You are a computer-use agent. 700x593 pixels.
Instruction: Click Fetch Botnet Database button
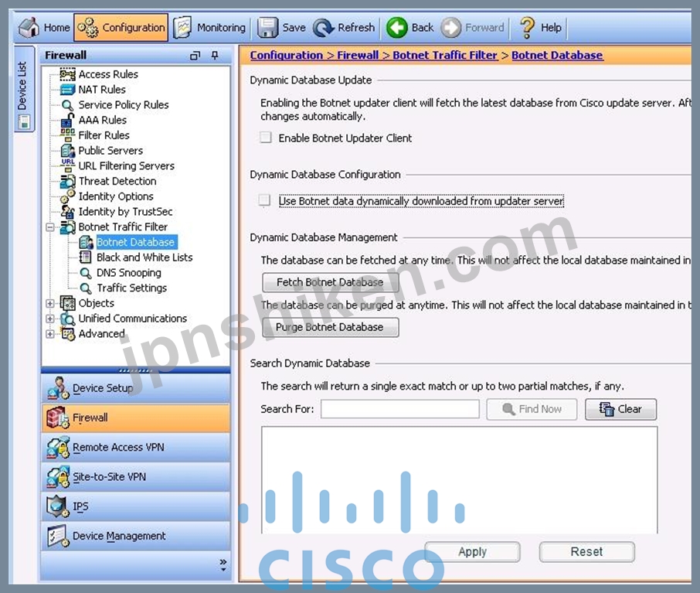pos(331,282)
